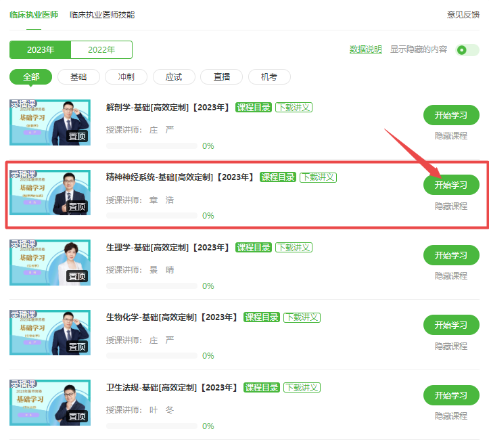Hide the 生物化学 course
This screenshot has width=489, height=448.
(x=451, y=346)
